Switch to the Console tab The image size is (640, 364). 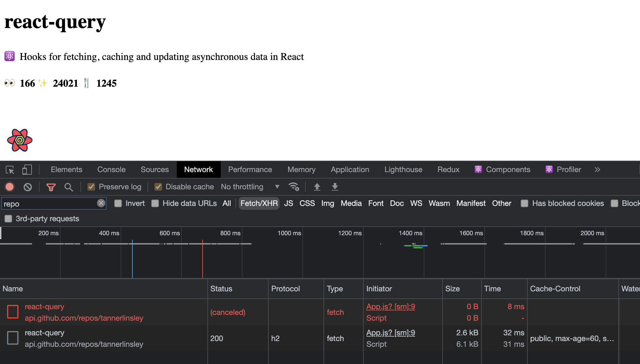click(x=111, y=170)
